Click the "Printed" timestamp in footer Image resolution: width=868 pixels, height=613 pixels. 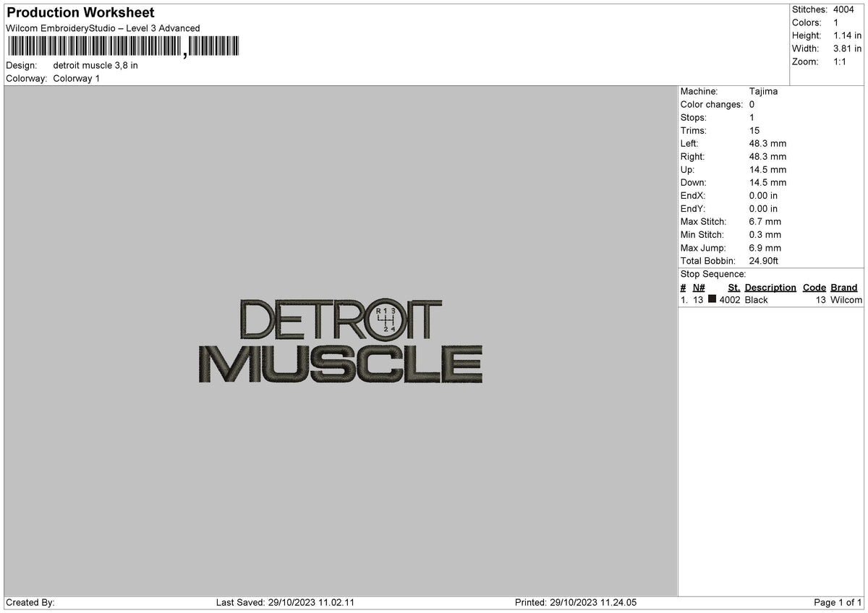click(x=576, y=602)
